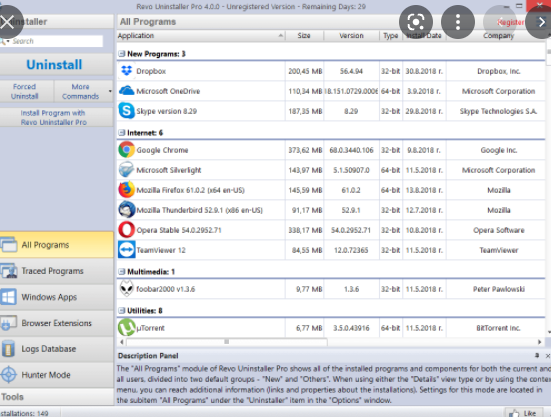Click Install Program with Revo Uninstaller Pro
The image size is (551, 417).
click(56, 117)
